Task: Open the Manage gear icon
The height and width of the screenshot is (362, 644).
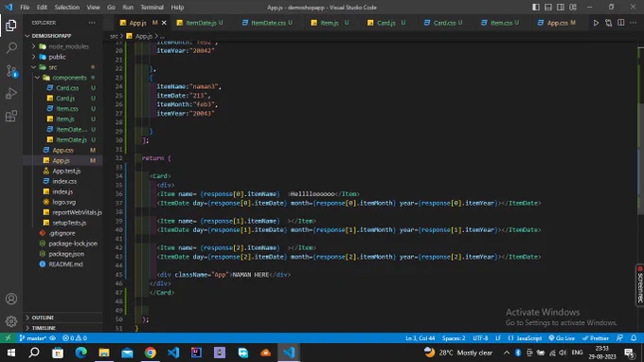Action: click(x=11, y=321)
